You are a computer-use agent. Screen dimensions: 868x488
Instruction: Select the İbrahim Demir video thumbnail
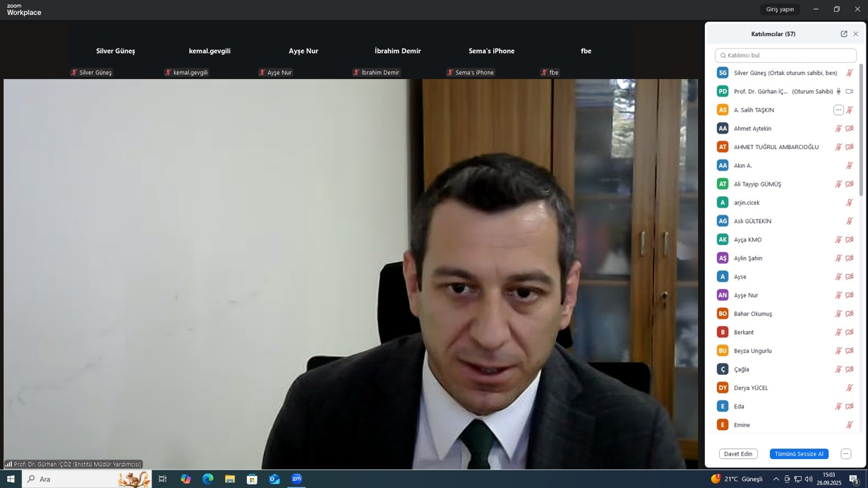click(397, 51)
